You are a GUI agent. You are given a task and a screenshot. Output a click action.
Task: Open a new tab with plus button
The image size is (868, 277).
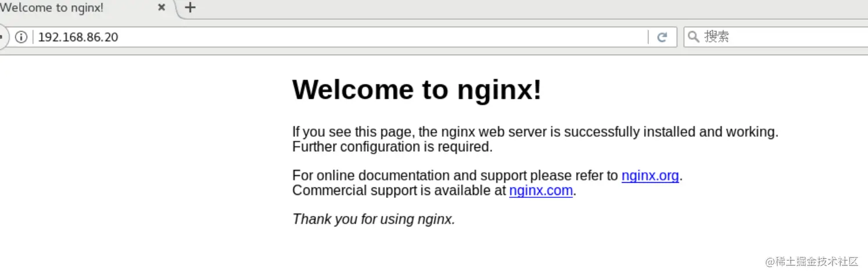[x=190, y=8]
